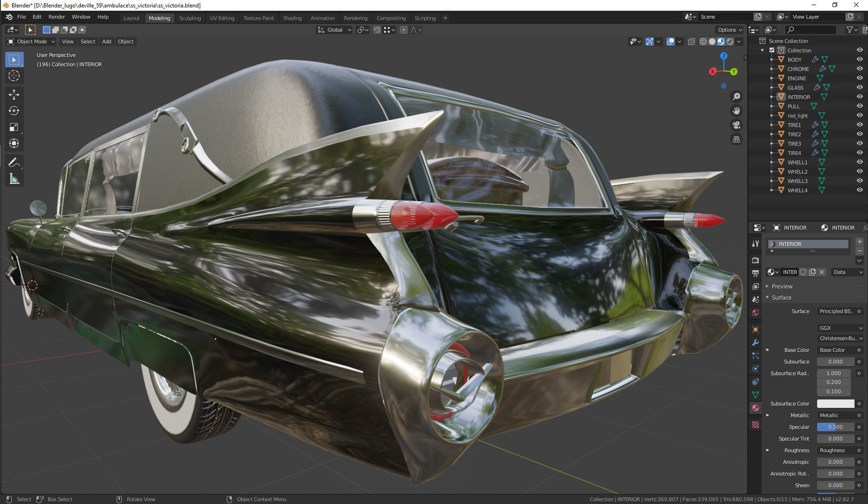Expand the TIRE1 object in outliner
This screenshot has height=504, width=868.
pos(771,125)
